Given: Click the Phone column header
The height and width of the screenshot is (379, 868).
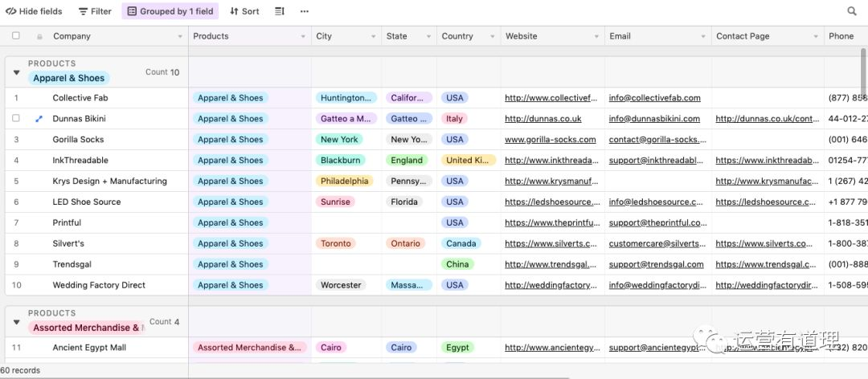Looking at the screenshot, I should (x=845, y=36).
